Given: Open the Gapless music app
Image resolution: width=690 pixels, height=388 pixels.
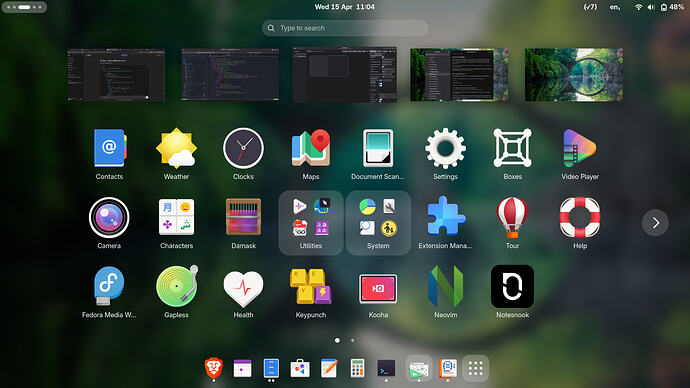Looking at the screenshot, I should (176, 287).
